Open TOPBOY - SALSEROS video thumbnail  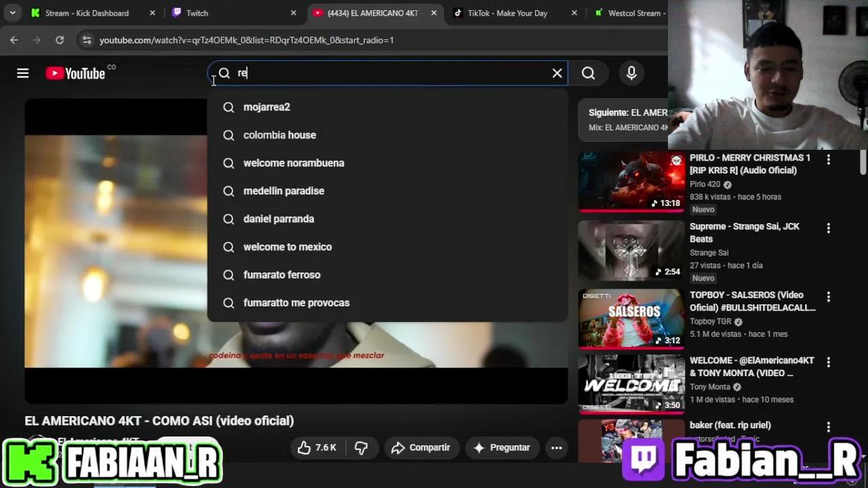click(x=631, y=319)
